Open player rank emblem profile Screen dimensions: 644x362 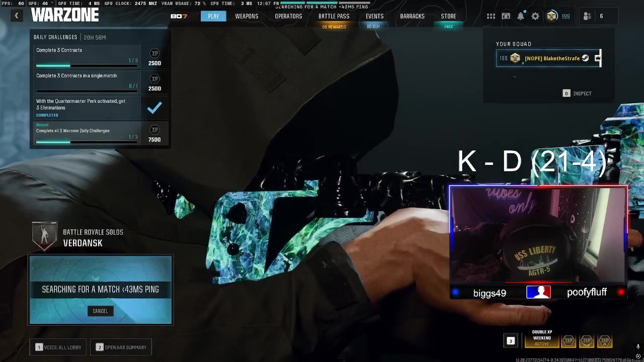tap(552, 16)
